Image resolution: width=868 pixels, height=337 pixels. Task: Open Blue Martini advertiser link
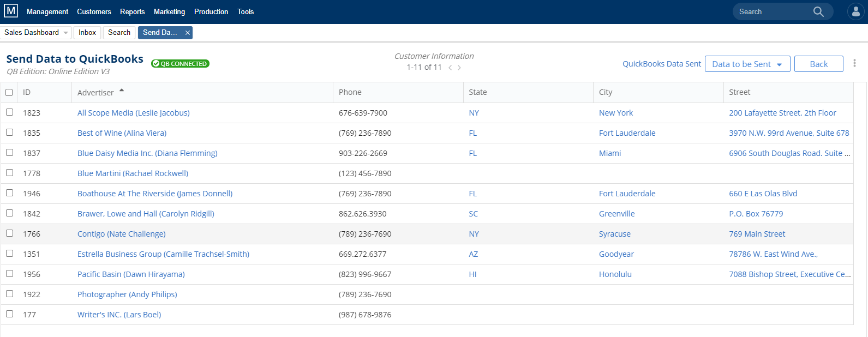(133, 173)
